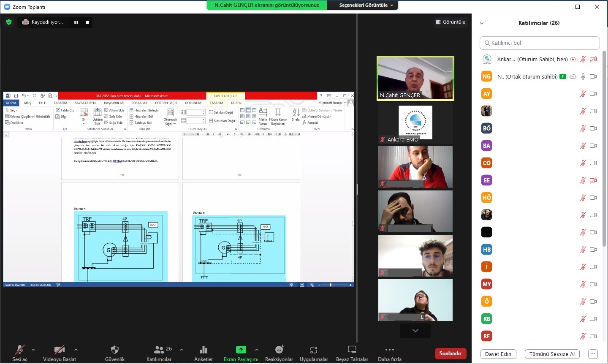Image resolution: width=608 pixels, height=364 pixels.
Task: Open DOSYA tab in shared Word window
Action: click(x=11, y=103)
